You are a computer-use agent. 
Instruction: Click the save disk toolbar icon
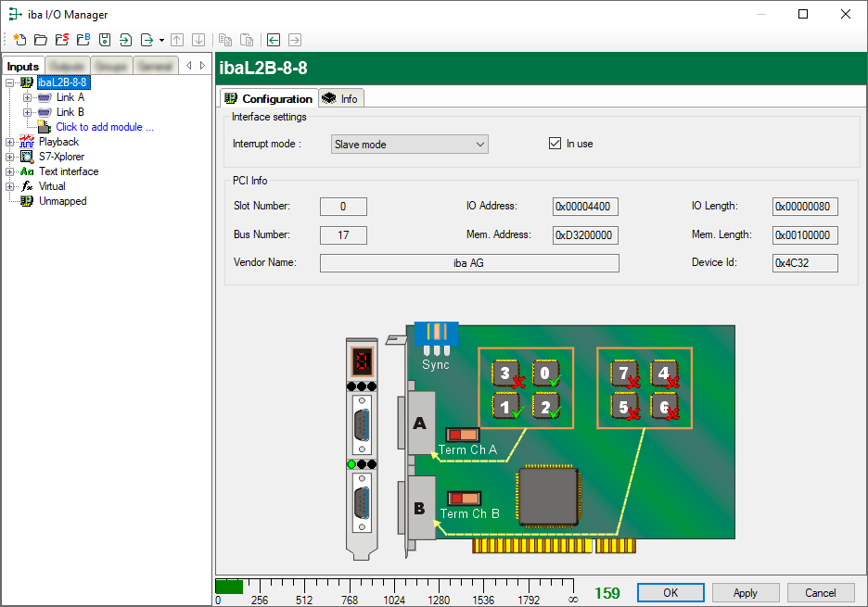105,40
